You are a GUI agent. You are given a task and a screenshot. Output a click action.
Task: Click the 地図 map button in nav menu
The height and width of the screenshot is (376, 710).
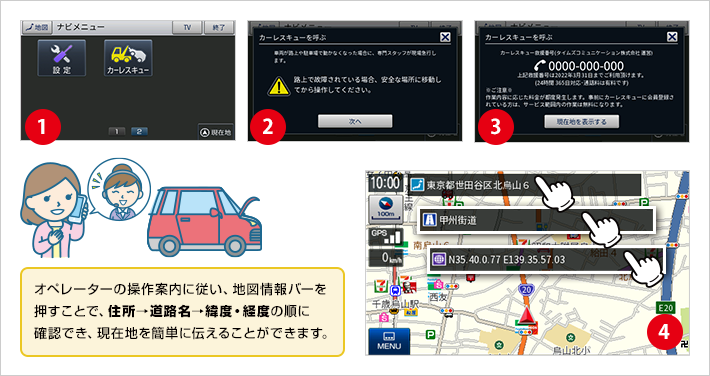[x=38, y=27]
